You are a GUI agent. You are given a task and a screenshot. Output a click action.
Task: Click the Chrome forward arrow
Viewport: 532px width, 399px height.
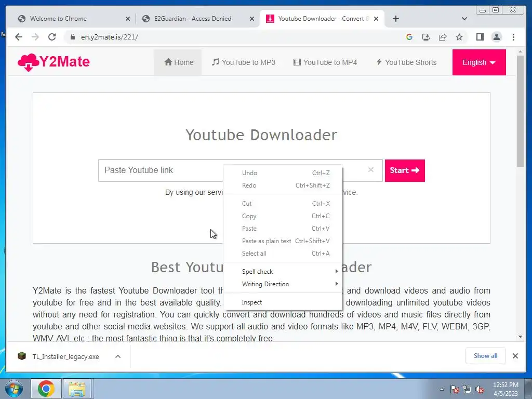35,37
